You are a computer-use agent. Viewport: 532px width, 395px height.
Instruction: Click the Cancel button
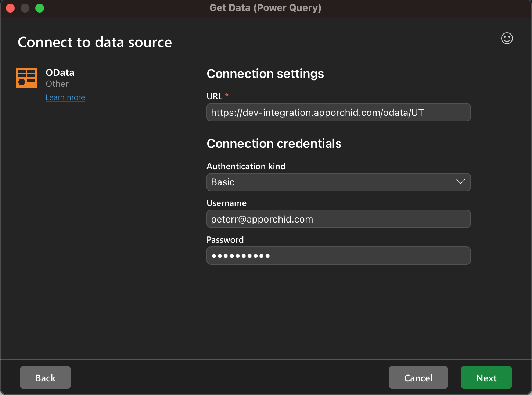(x=418, y=377)
